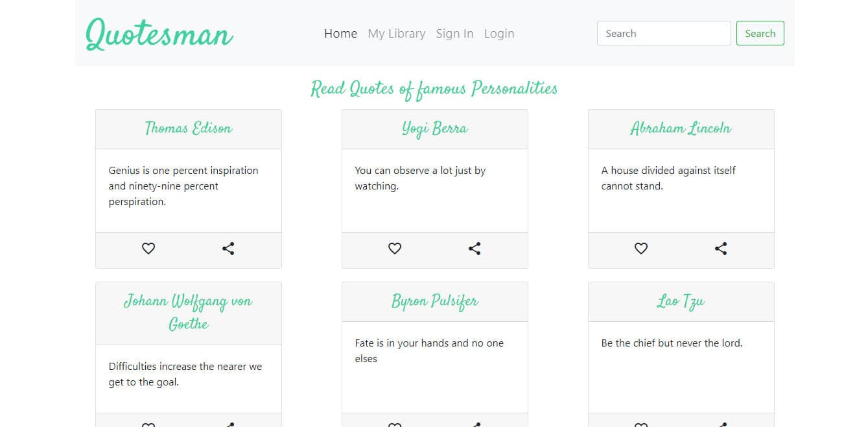Click the Lao Tzu author heading
The width and height of the screenshot is (868, 427).
click(681, 302)
